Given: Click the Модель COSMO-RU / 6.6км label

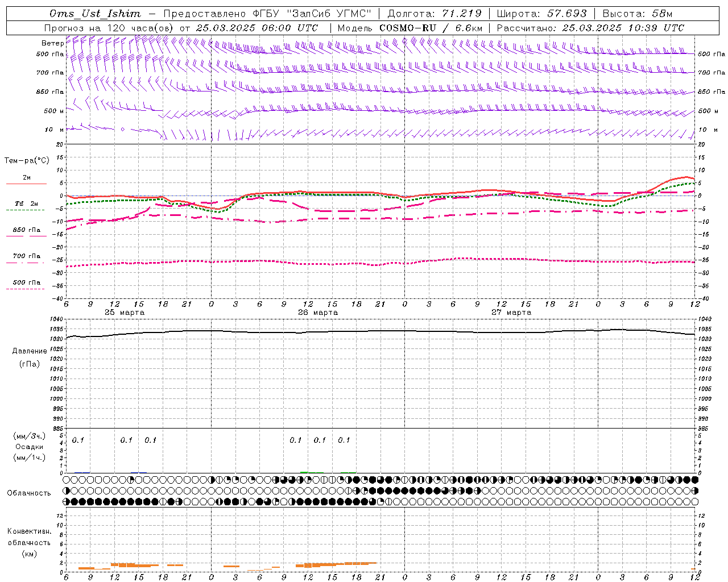Looking at the screenshot, I should [x=410, y=28].
